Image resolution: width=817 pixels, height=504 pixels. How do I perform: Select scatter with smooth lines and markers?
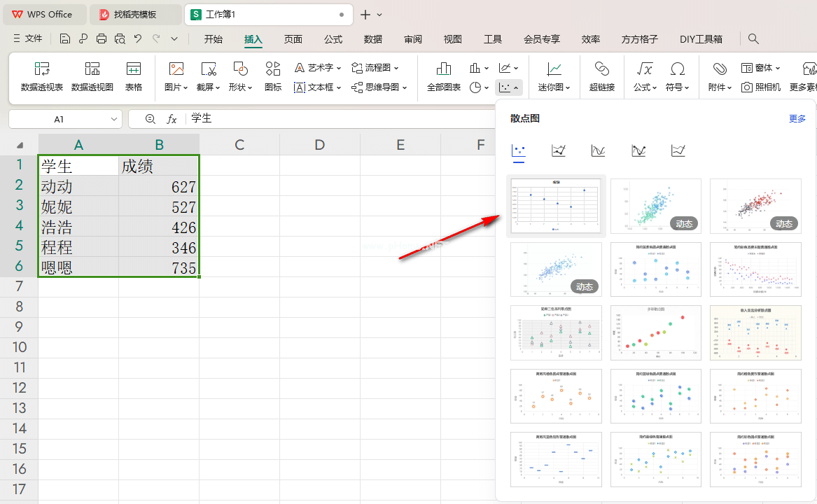[x=638, y=151]
